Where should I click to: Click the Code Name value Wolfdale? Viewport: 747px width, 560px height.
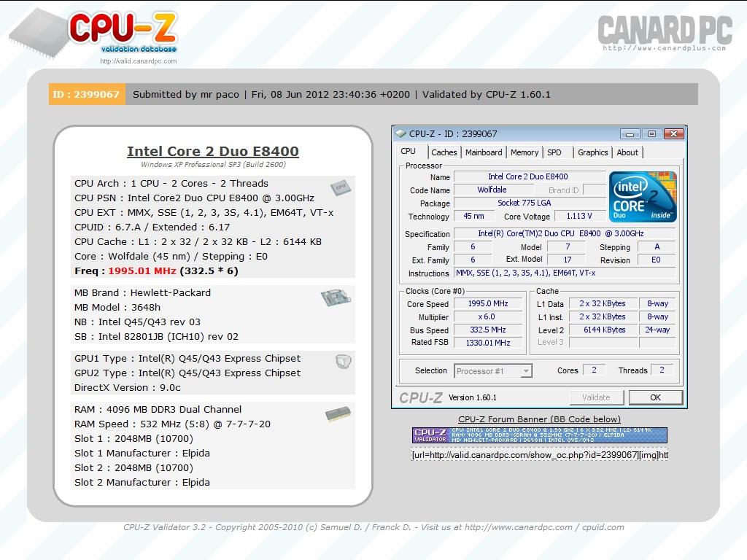(x=492, y=190)
